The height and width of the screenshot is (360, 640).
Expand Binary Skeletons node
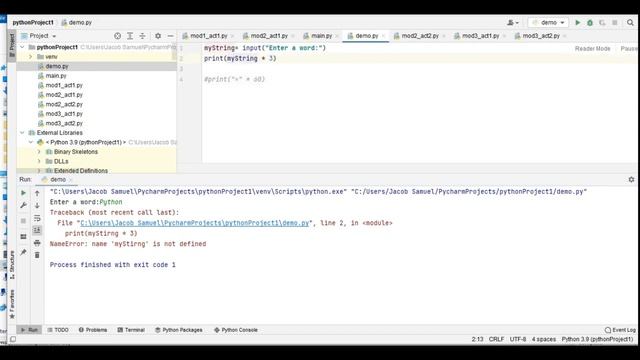tap(39, 152)
